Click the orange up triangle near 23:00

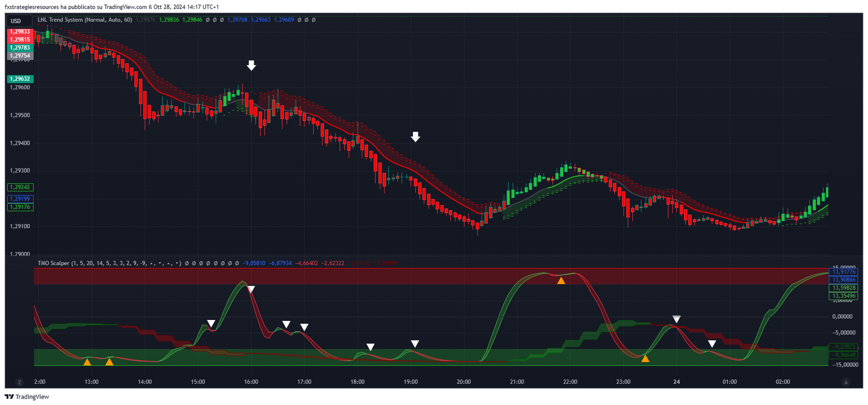(x=645, y=358)
